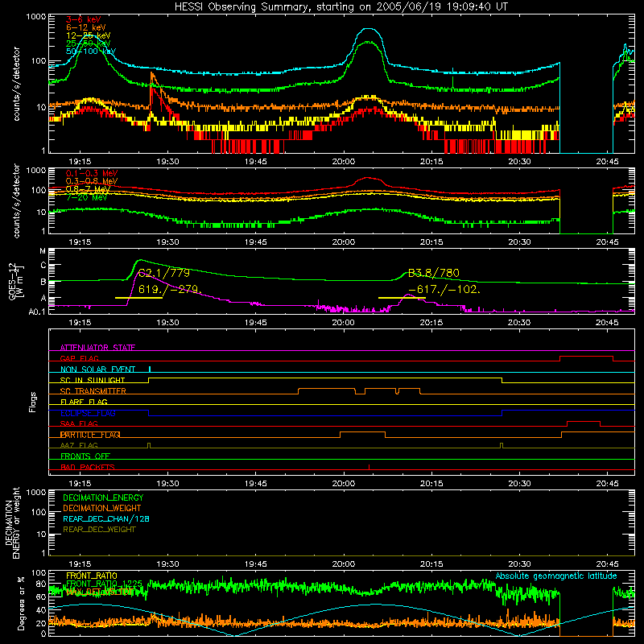Click the Absolute geomagnetic latitude label
This screenshot has width=644, height=644.
click(x=556, y=576)
